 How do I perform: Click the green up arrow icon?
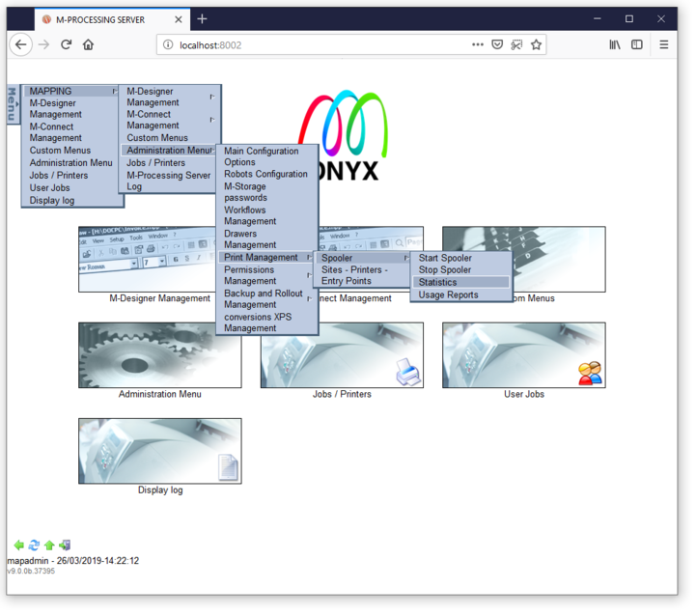click(x=49, y=546)
